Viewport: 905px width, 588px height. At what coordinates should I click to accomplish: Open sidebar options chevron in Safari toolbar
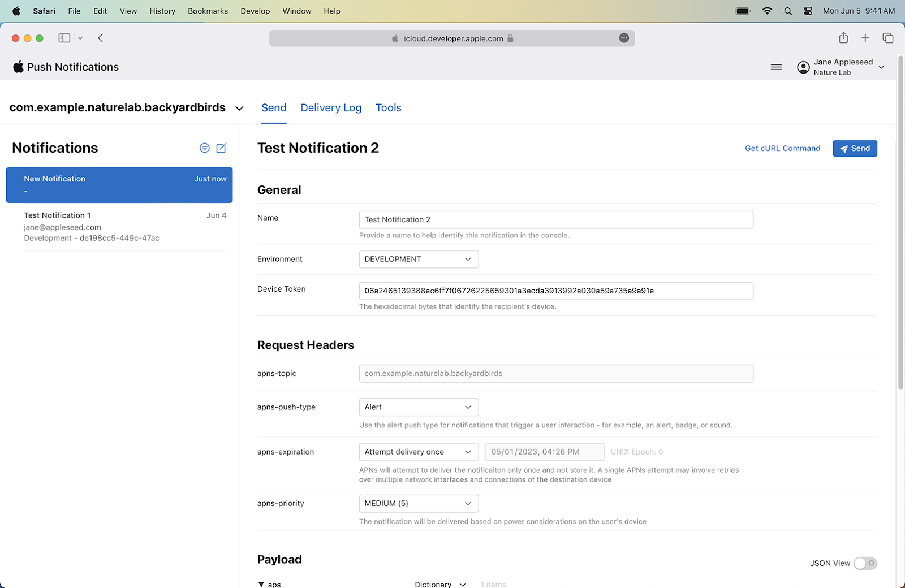[80, 38]
